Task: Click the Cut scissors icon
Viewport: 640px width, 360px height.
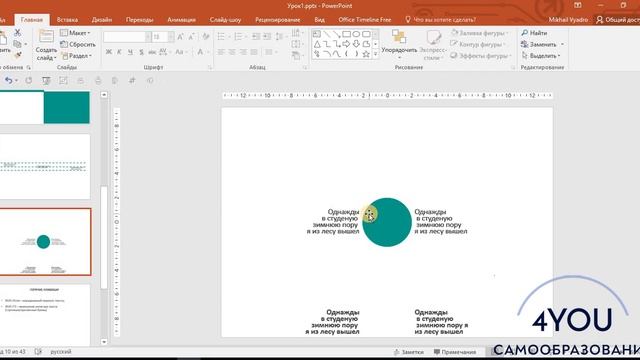Action: coord(18,33)
